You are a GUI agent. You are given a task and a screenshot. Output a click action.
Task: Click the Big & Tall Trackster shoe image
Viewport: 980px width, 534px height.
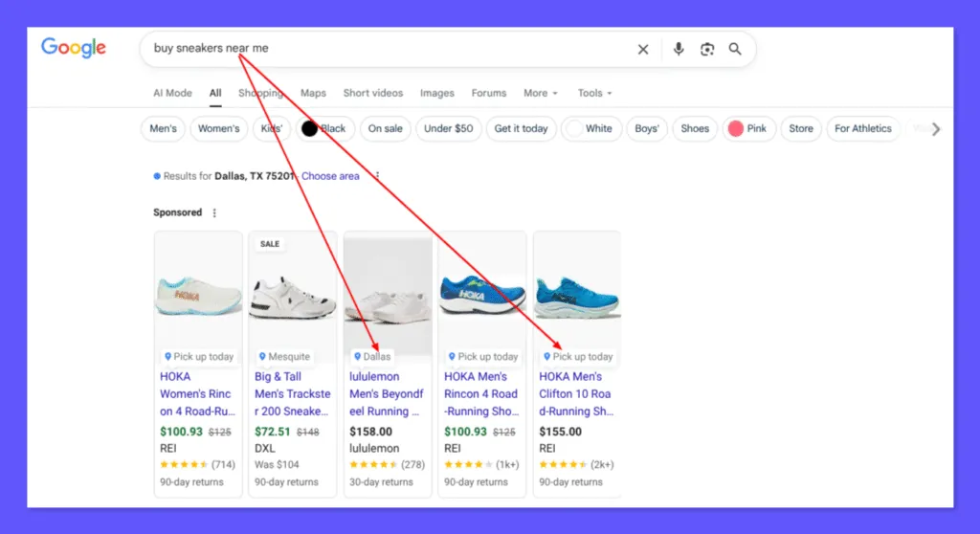click(x=293, y=297)
